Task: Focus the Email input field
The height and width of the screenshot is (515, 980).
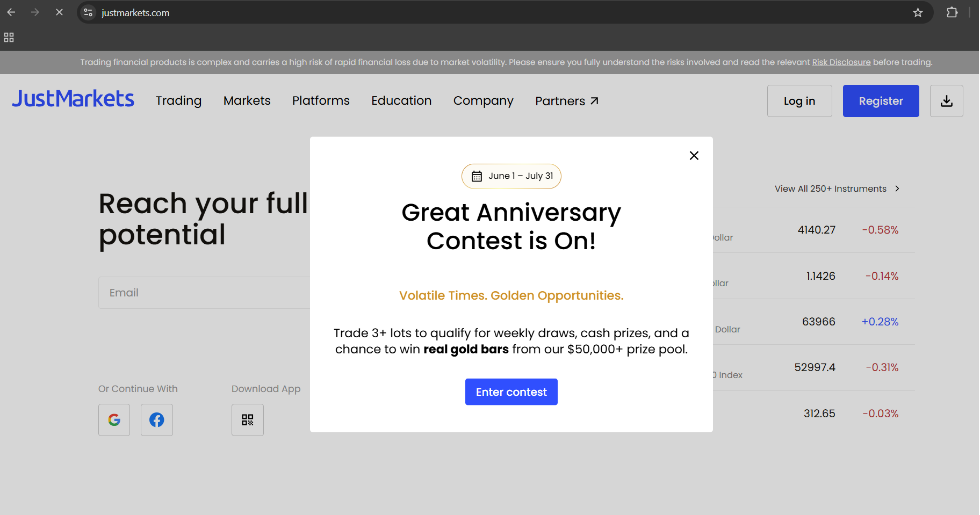Action: coord(204,293)
